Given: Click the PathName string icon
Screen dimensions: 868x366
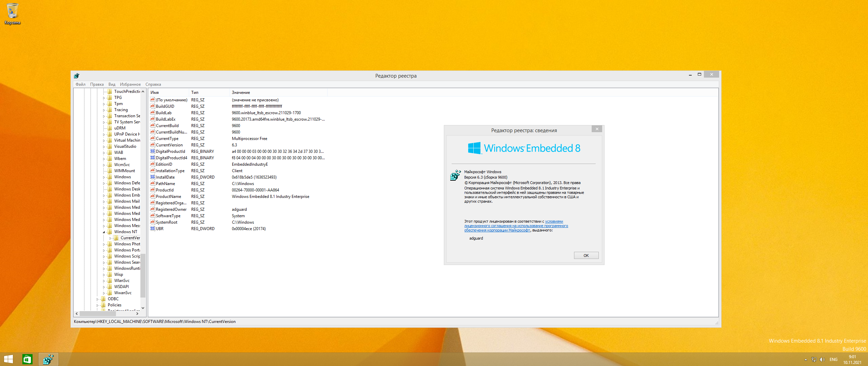Looking at the screenshot, I should pos(153,184).
